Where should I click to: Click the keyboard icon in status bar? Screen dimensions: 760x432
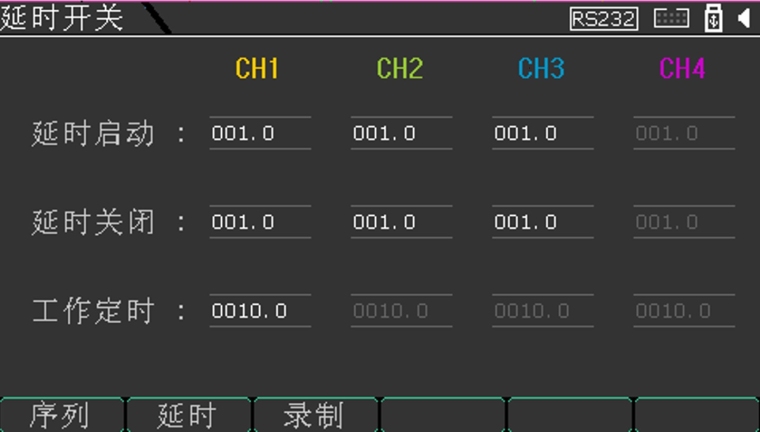(671, 18)
